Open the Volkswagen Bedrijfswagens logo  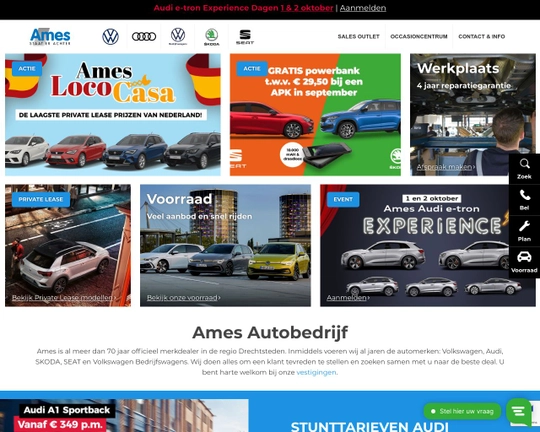pos(178,37)
